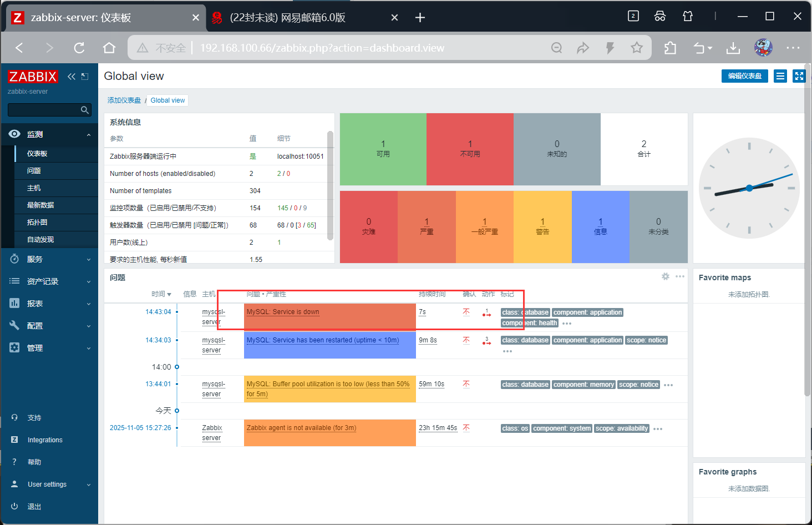812x525 pixels.
Task: Click the yellow 警告 warning severity tile
Action: (x=542, y=227)
